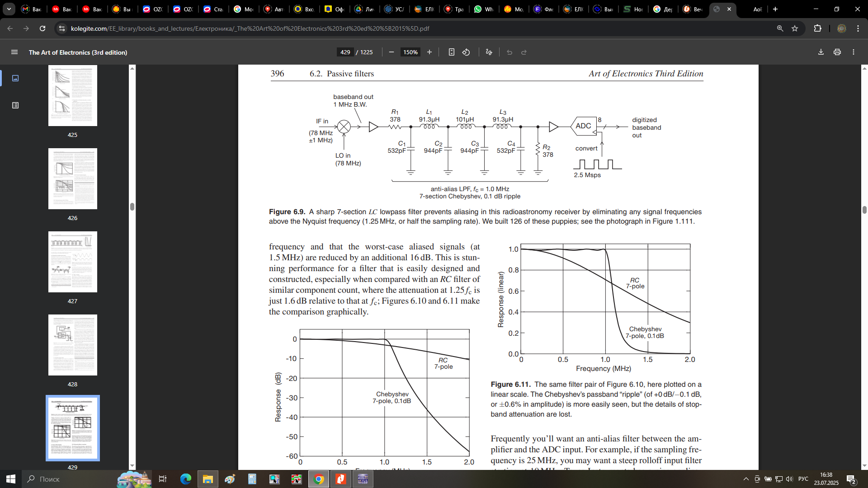The width and height of the screenshot is (868, 488).
Task: Open the volume control in tray
Action: pyautogui.click(x=789, y=479)
